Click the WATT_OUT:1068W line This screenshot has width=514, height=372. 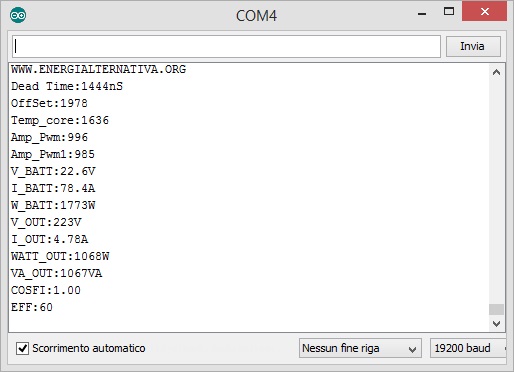[x=60, y=256]
